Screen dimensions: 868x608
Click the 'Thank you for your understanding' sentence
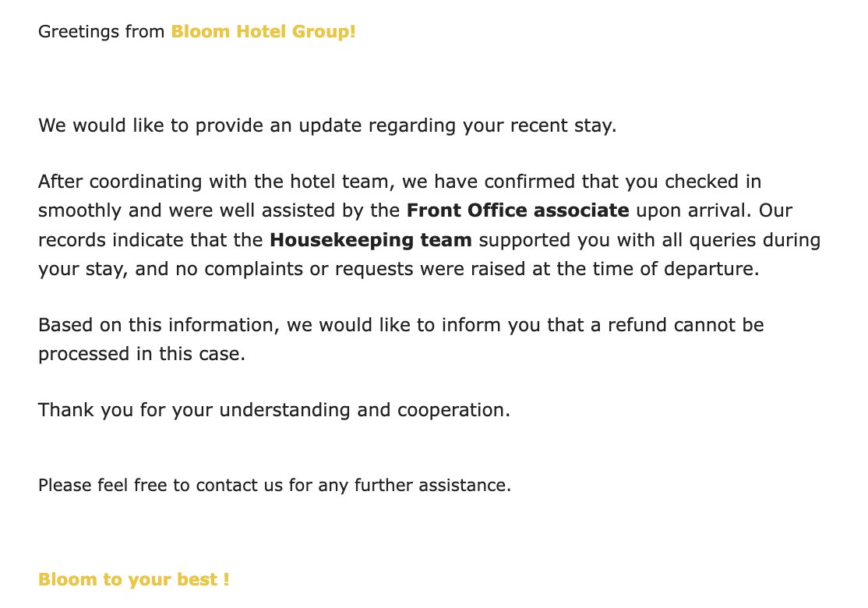point(194,410)
